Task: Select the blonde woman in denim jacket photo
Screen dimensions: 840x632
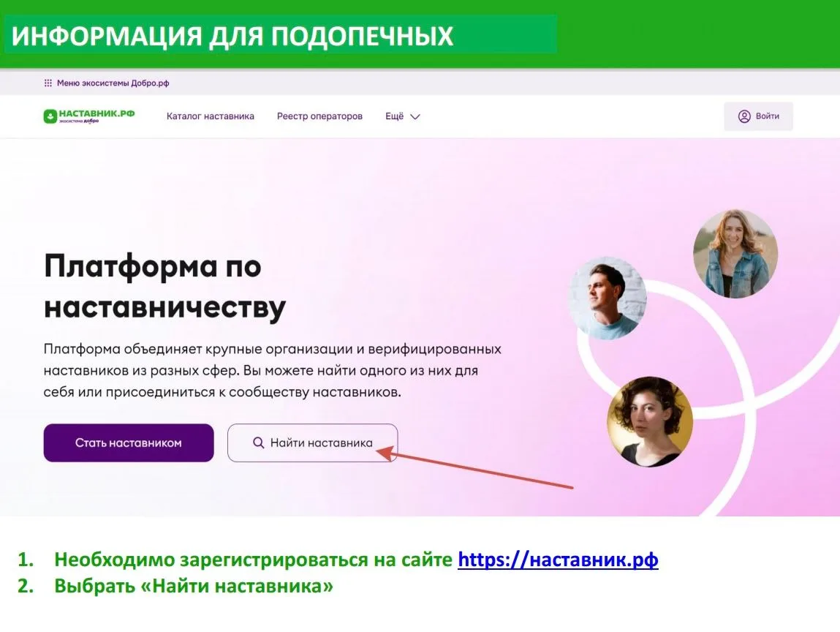Action: click(x=735, y=253)
